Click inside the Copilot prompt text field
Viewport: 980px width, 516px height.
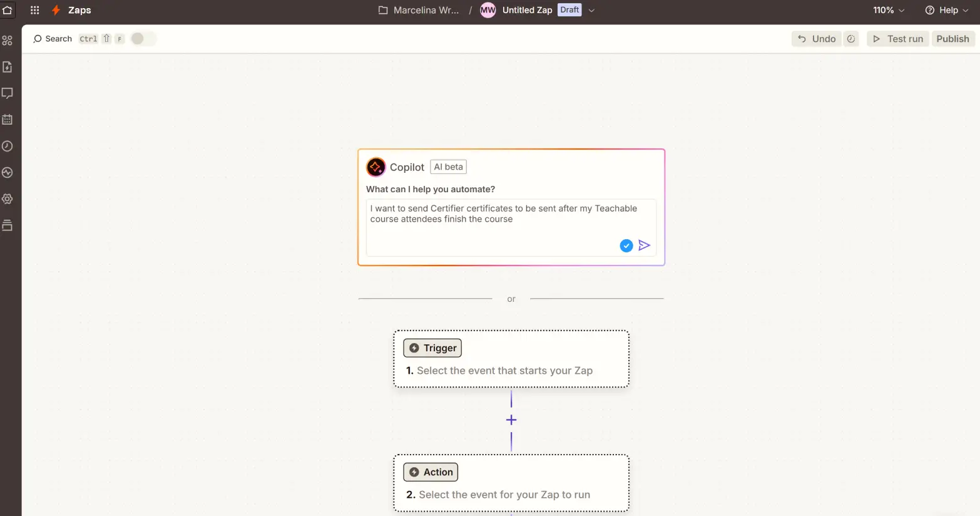click(511, 227)
